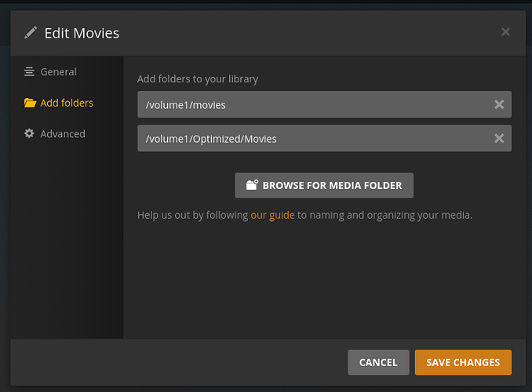
Task: Cancel editing the library
Action: [378, 362]
